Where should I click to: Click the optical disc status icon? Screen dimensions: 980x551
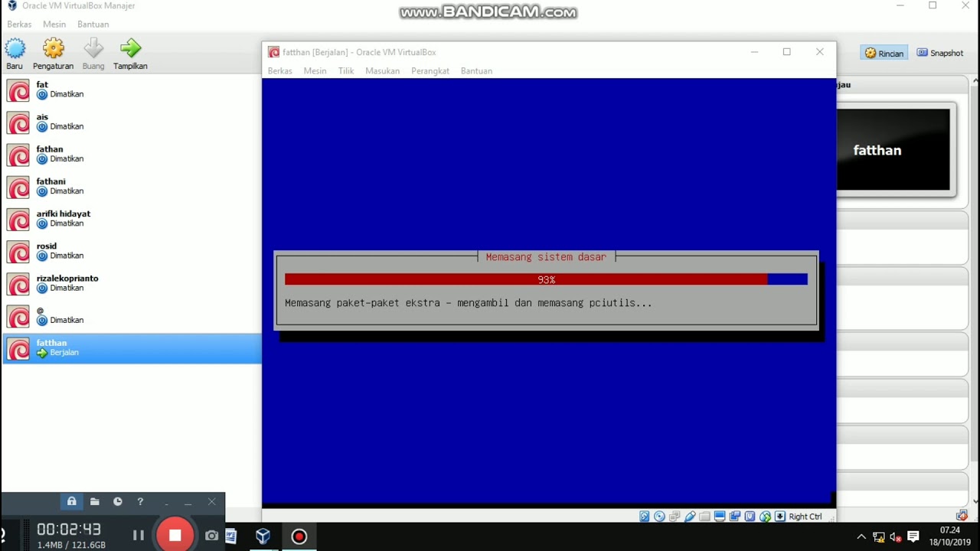[x=659, y=517]
